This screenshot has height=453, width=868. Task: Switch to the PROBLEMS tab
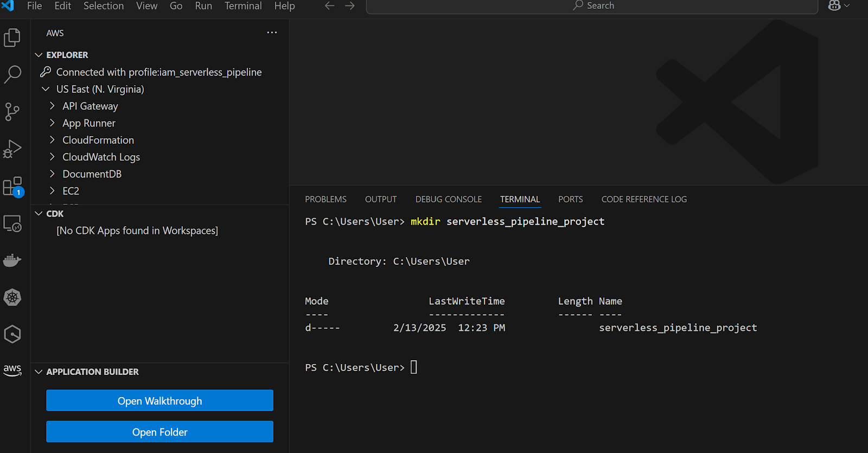tap(325, 199)
